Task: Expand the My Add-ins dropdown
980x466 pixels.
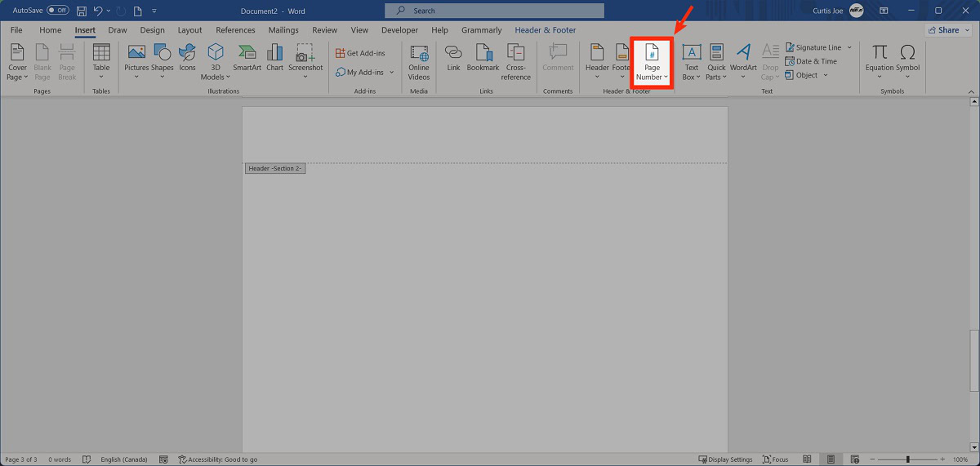Action: coord(392,73)
